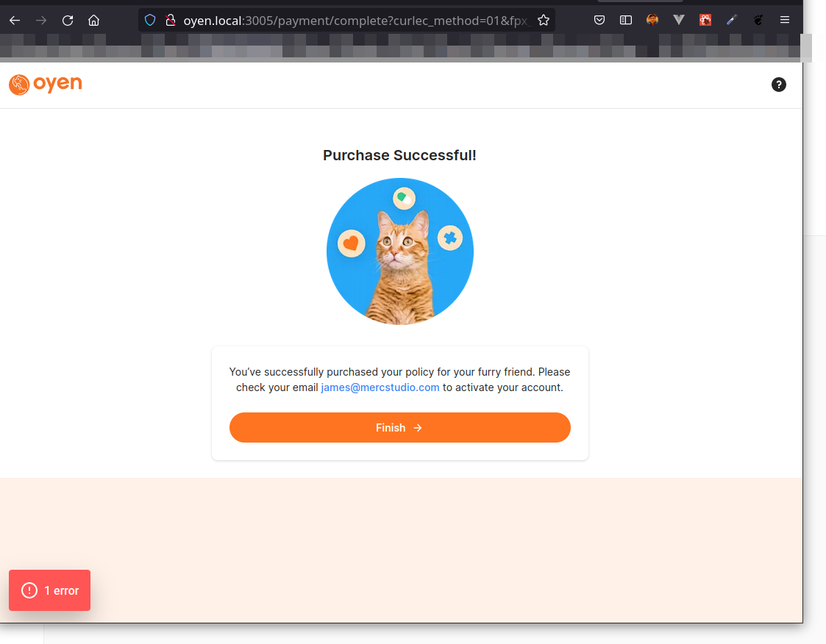The width and height of the screenshot is (826, 644).
Task: Toggle the browser sidebar icon
Action: point(626,21)
